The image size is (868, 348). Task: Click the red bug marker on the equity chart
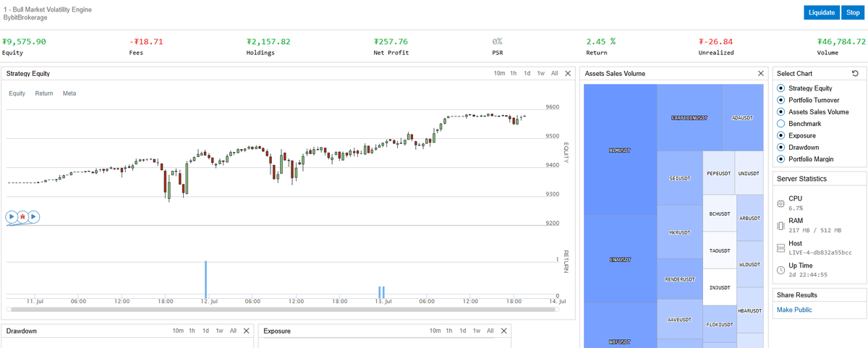tap(22, 216)
